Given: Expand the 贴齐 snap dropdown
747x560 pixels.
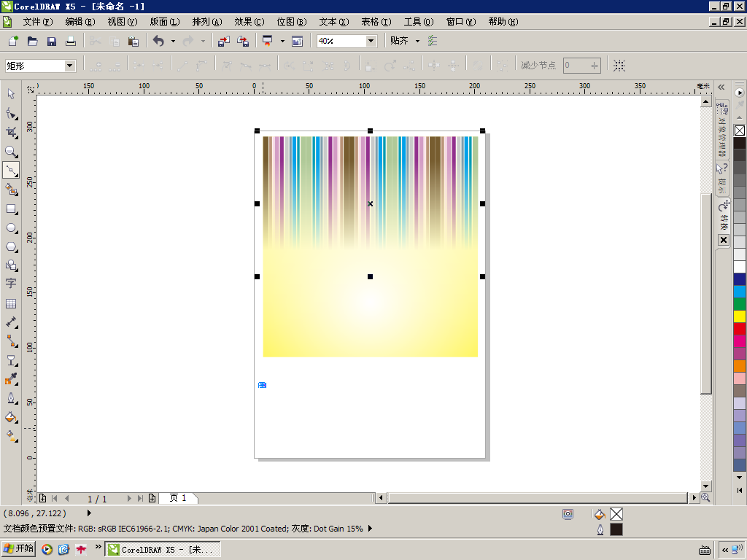Looking at the screenshot, I should pos(417,42).
